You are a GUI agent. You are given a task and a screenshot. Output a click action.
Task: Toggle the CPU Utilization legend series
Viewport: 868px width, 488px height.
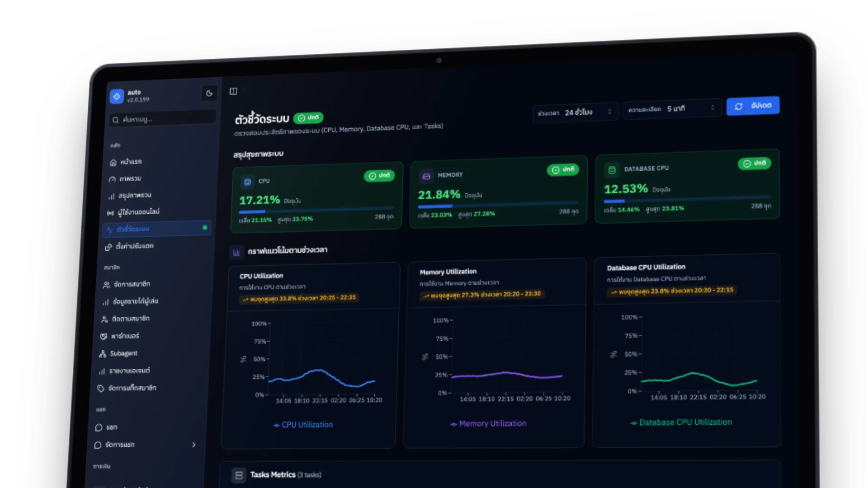(x=303, y=425)
